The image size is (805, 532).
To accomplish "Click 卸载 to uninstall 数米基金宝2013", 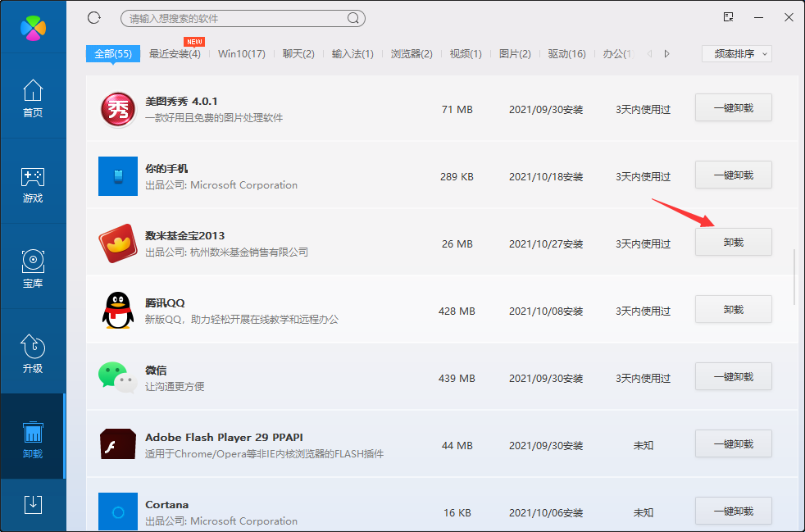I will [x=733, y=242].
